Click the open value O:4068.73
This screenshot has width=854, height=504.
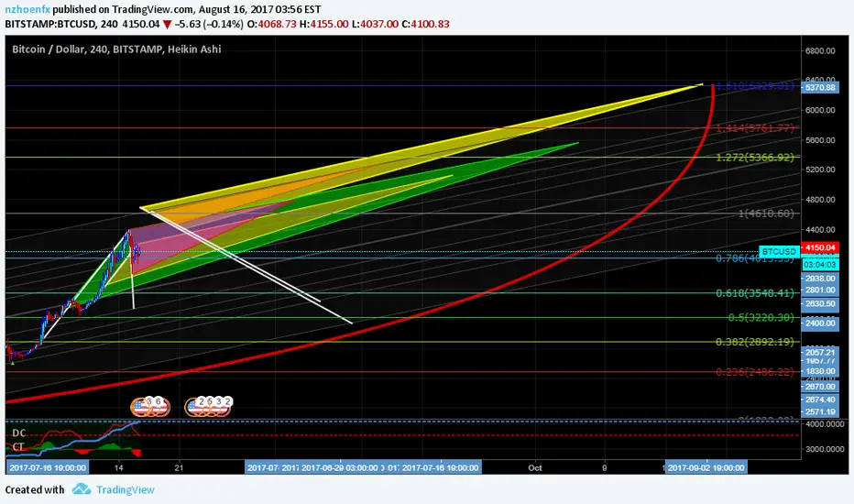[x=272, y=24]
